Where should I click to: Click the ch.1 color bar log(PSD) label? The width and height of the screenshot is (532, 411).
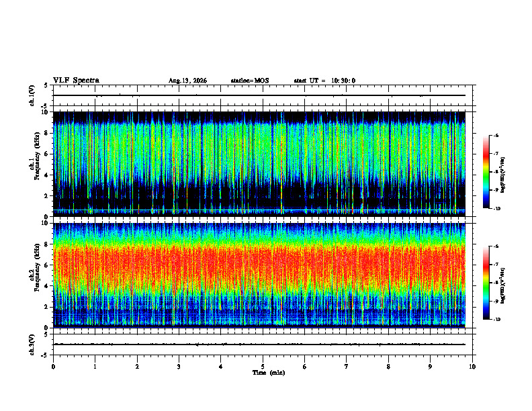coord(503,175)
